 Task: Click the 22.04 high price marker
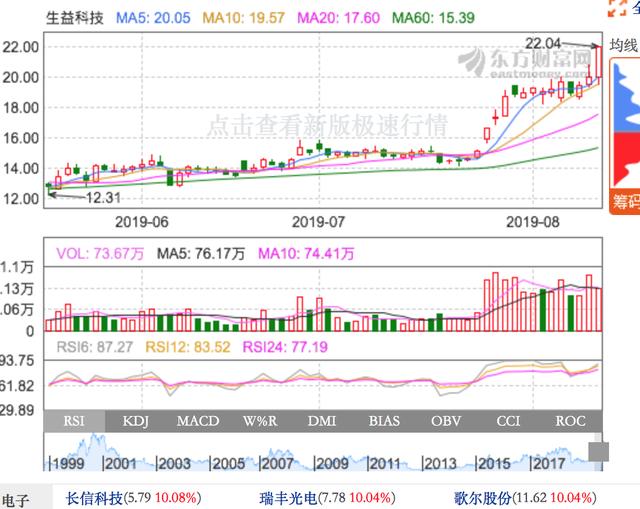coord(542,43)
